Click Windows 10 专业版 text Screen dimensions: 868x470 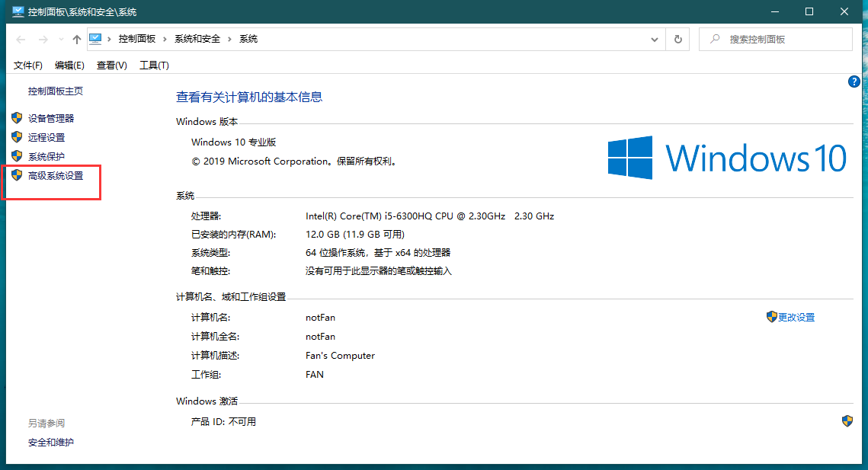[x=234, y=142]
